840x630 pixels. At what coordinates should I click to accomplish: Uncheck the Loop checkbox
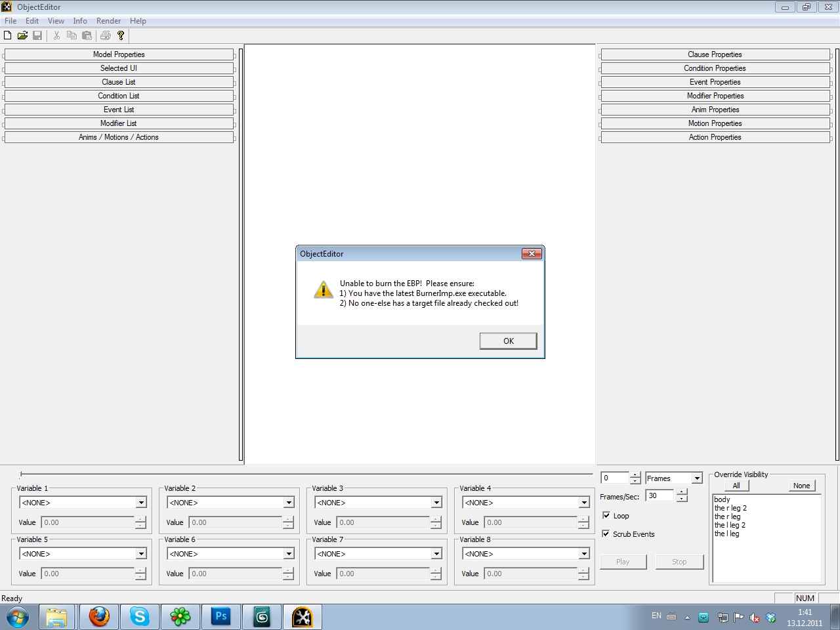[606, 516]
